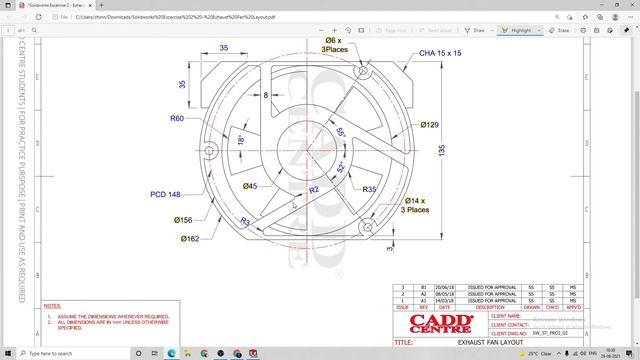Open the Favorites star icon
Viewport: 640px width, 360px height.
(586, 17)
